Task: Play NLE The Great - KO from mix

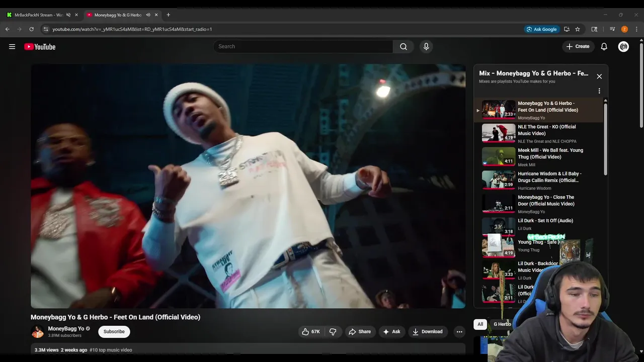Action: click(x=538, y=134)
